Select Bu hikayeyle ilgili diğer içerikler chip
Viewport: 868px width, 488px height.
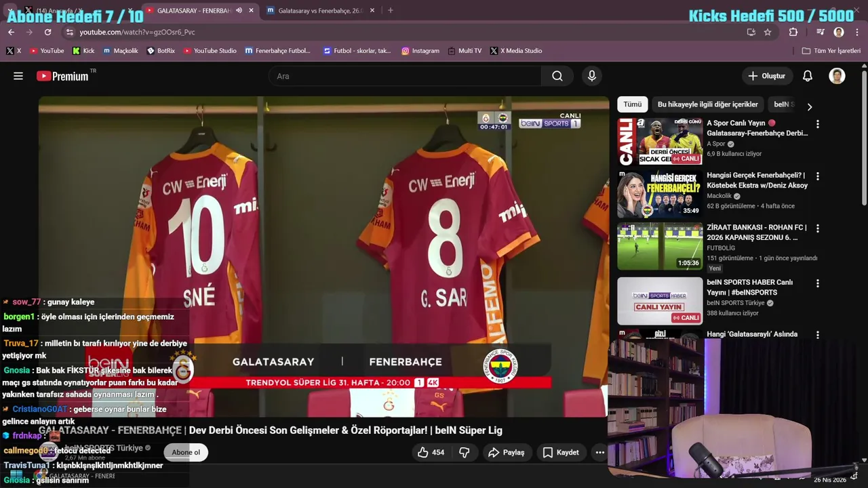pyautogui.click(x=708, y=104)
